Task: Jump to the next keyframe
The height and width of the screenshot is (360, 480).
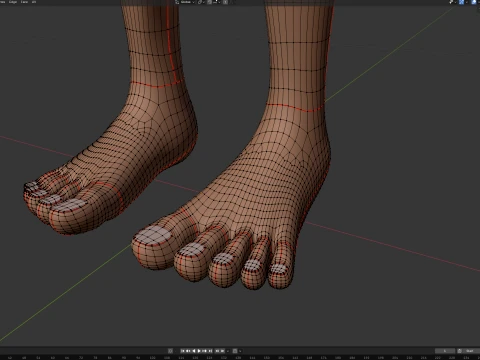Action: [x=204, y=351]
